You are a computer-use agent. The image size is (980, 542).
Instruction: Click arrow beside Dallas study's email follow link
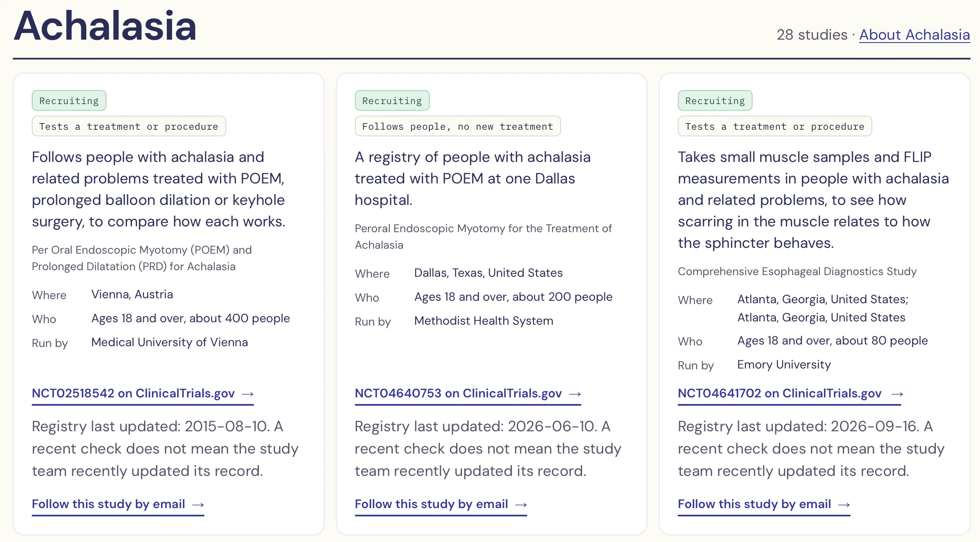[521, 505]
